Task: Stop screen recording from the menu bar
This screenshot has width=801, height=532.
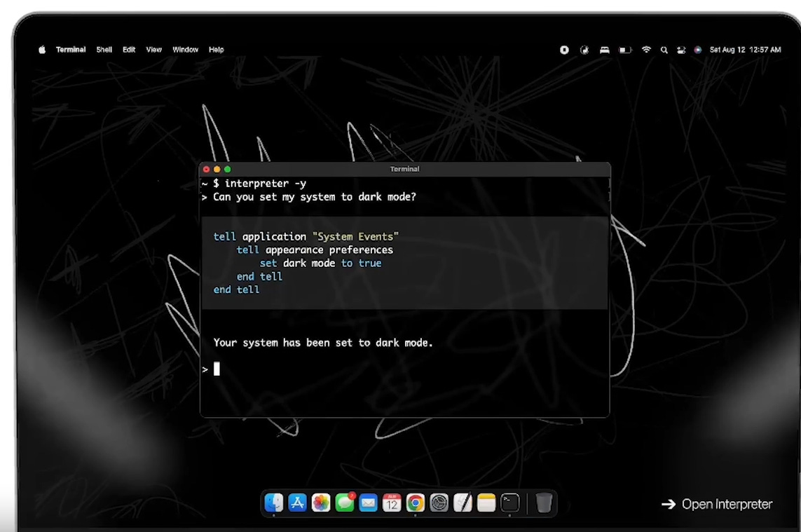Action: coord(564,50)
